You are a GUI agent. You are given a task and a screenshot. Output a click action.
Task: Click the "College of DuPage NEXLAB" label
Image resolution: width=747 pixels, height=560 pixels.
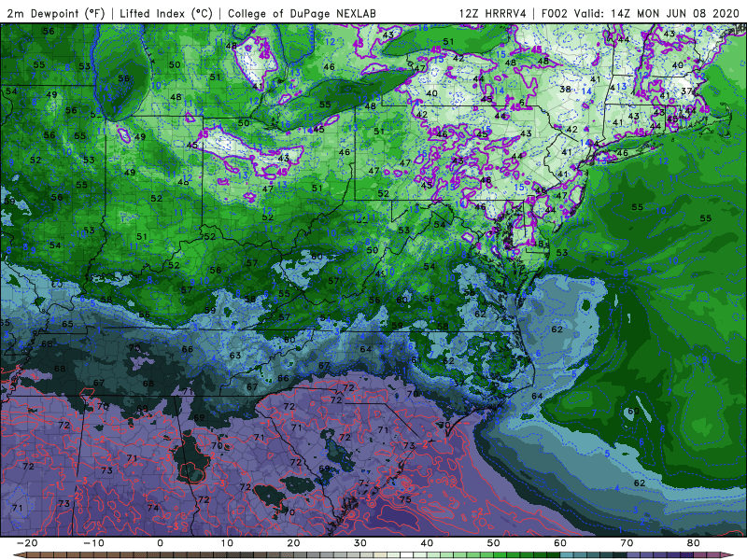click(302, 13)
